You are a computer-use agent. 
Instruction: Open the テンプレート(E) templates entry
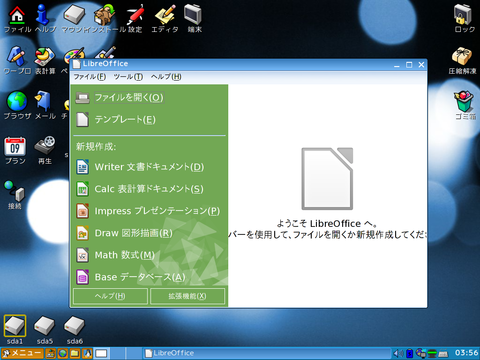coord(116,120)
